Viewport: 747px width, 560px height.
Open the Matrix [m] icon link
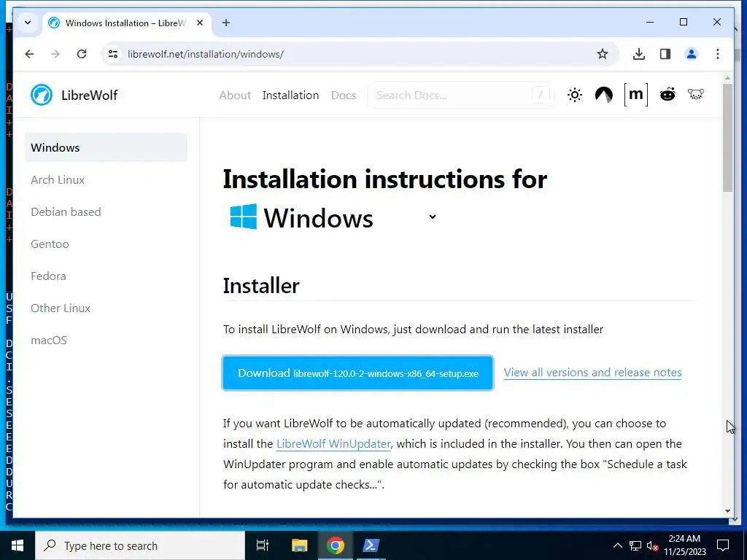click(636, 94)
